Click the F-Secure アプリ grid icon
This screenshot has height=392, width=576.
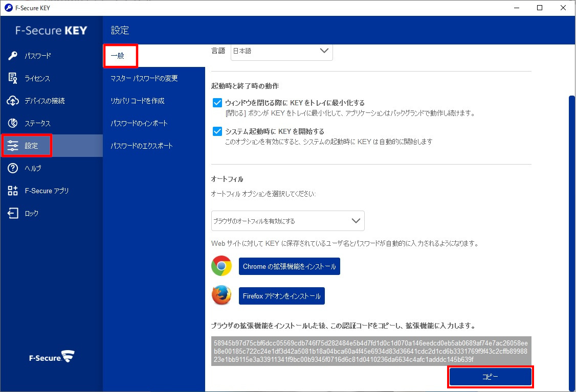tap(13, 191)
